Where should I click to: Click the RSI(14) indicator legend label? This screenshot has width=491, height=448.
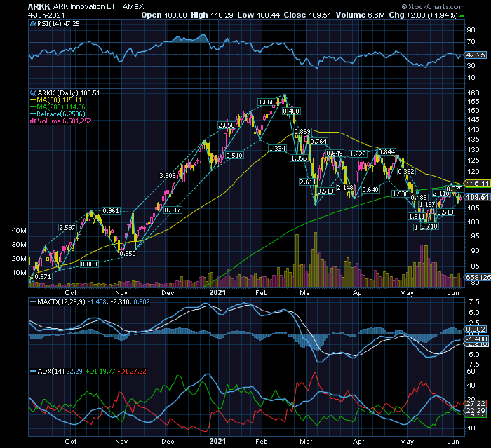[55, 24]
